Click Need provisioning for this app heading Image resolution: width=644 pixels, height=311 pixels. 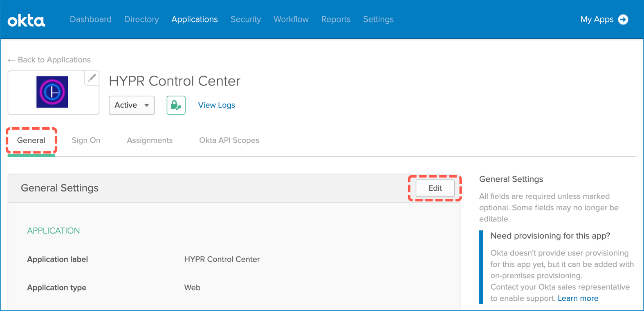pyautogui.click(x=550, y=236)
